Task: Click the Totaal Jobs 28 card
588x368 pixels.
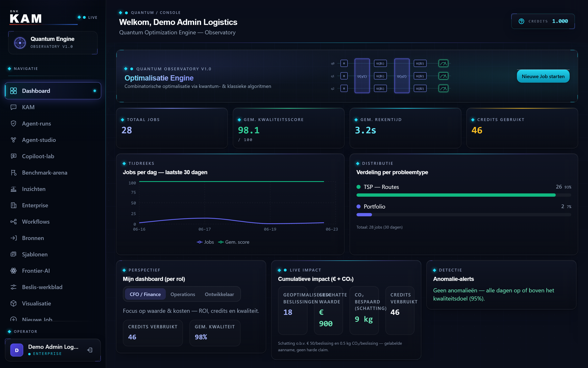Action: pos(172,128)
